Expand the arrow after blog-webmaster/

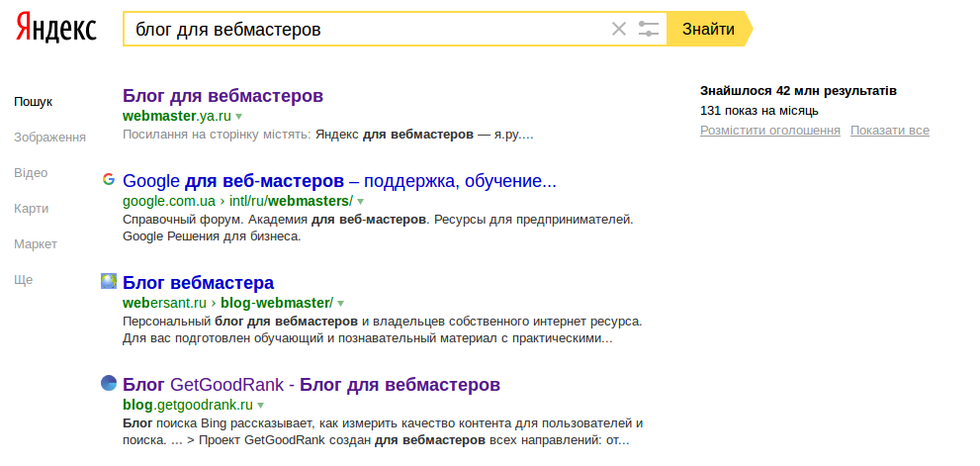click(x=340, y=304)
